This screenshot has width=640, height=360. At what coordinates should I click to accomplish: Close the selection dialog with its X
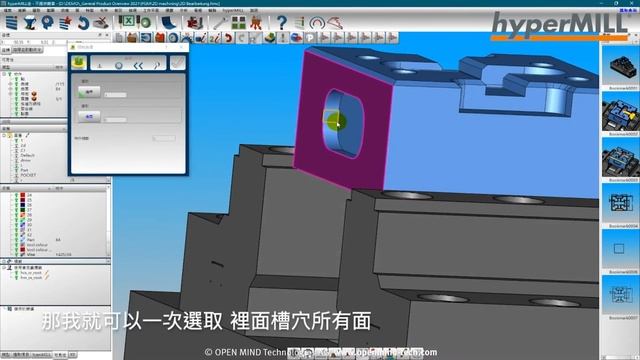182,47
